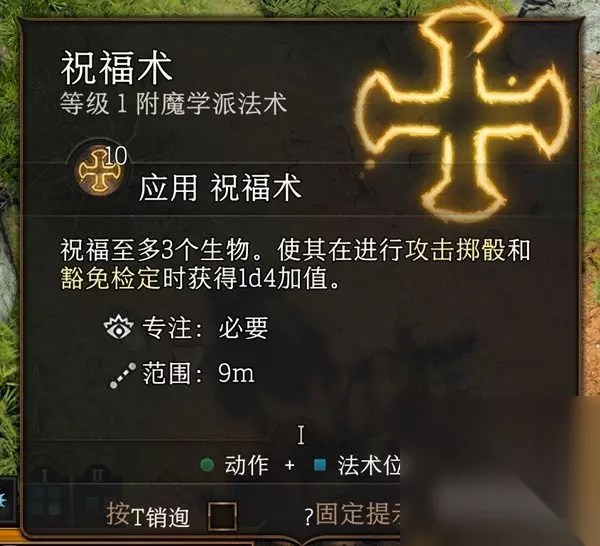Select the spell slot level I group
The image size is (600, 546).
(46, 495)
